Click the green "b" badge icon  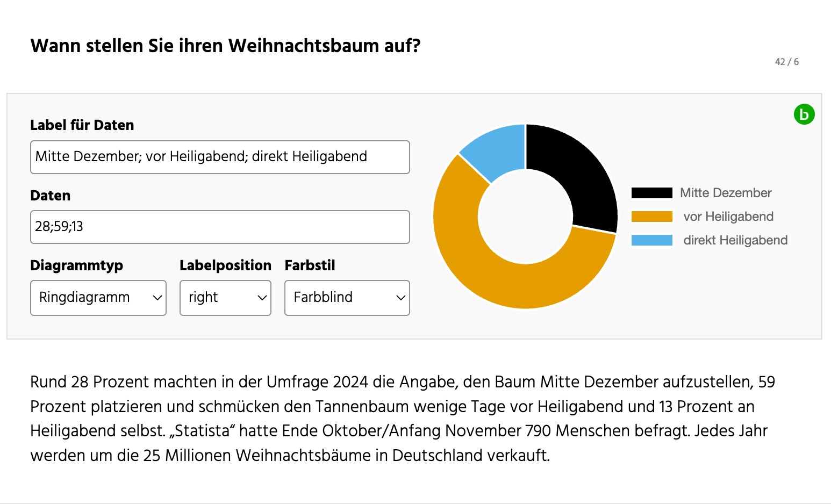click(804, 114)
